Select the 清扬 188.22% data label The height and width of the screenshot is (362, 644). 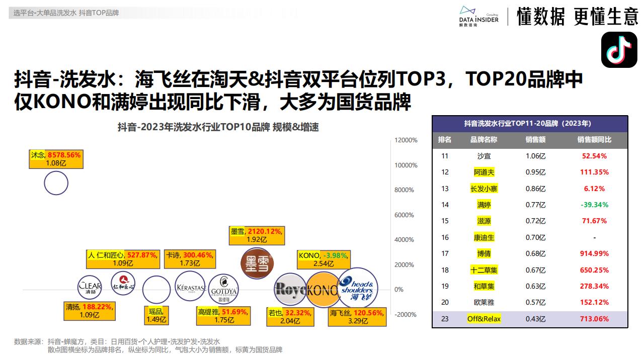tap(90, 311)
